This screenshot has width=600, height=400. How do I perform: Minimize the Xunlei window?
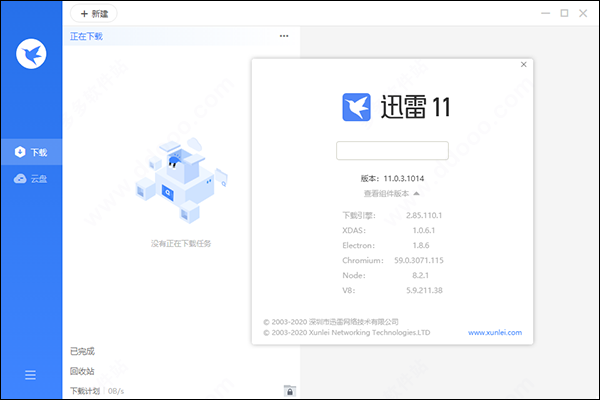coord(545,13)
